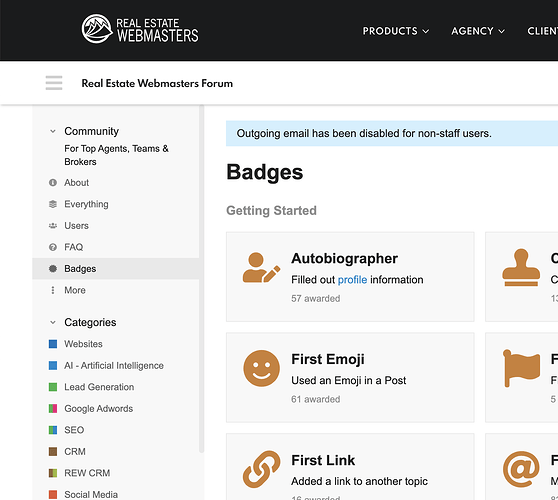Click the @ mention badge icon
This screenshot has width=558, height=500.
click(521, 469)
